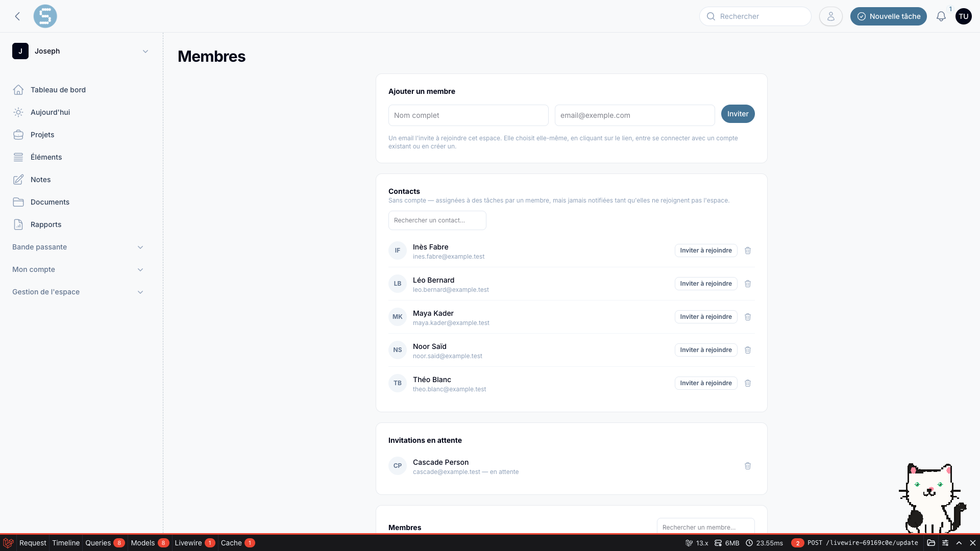Focus the Rechercher search field
Image resolution: width=980 pixels, height=551 pixels.
coord(755,16)
